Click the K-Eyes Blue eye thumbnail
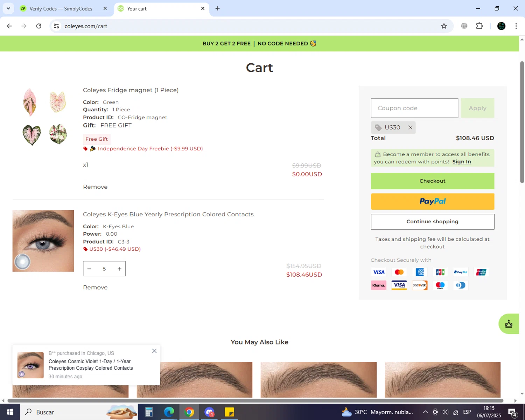The height and width of the screenshot is (420, 525). (43, 241)
